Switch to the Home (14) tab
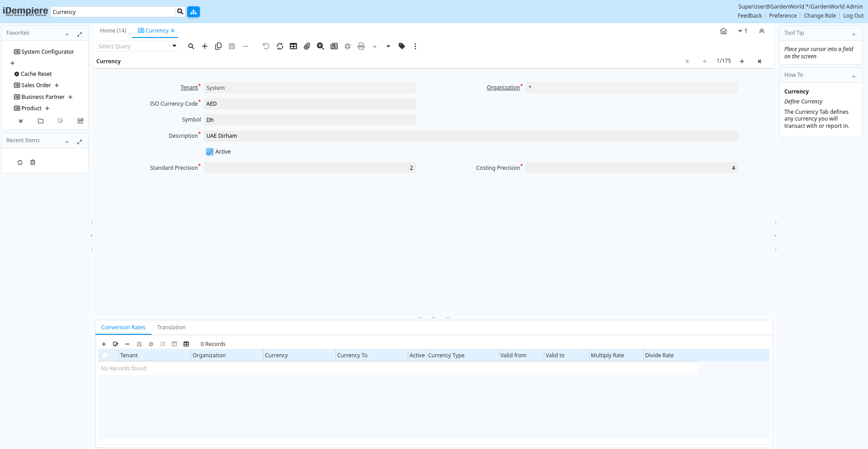This screenshot has width=868, height=449. (x=113, y=31)
